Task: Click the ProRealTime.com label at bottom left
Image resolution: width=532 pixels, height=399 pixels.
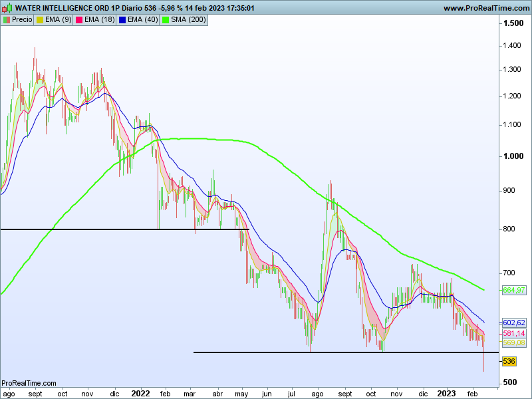Action: pos(29,383)
